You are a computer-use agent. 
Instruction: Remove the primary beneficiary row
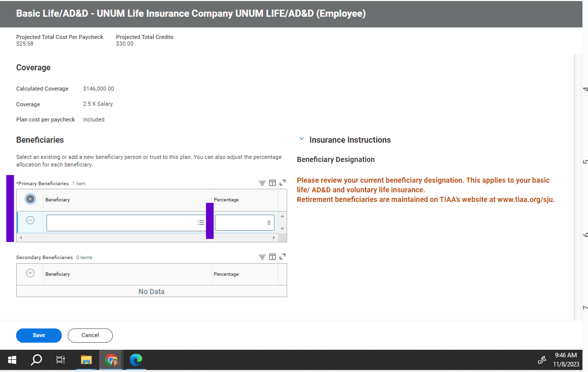click(x=30, y=220)
